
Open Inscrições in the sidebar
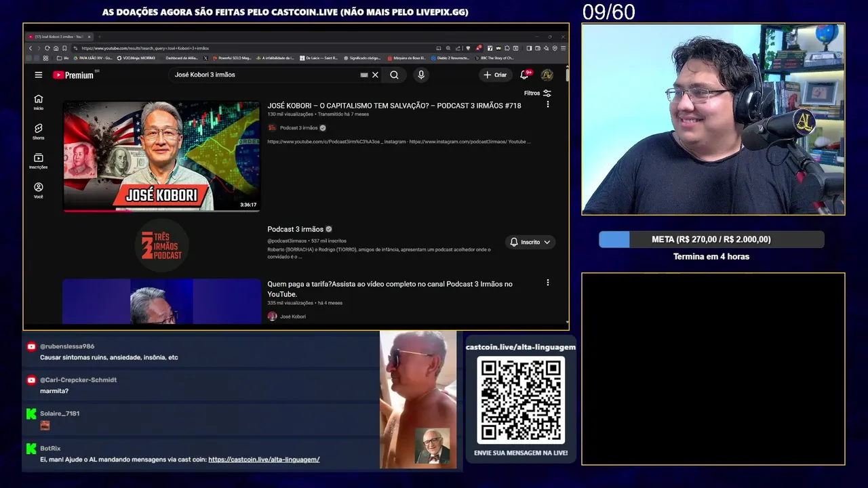[39, 161]
